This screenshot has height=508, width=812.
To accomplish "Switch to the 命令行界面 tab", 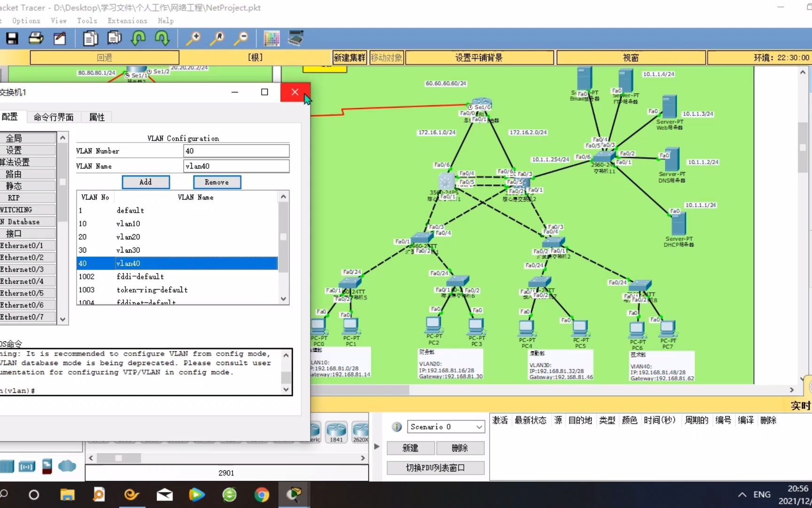I will (54, 117).
